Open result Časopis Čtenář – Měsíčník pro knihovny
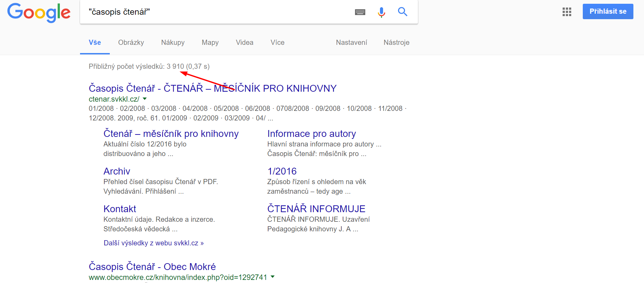644x283 pixels. point(212,88)
